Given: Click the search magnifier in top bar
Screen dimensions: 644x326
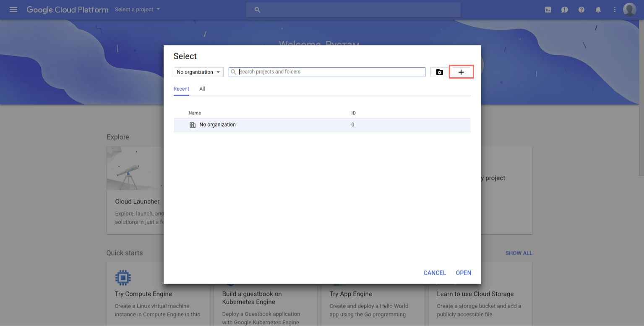Looking at the screenshot, I should (258, 10).
